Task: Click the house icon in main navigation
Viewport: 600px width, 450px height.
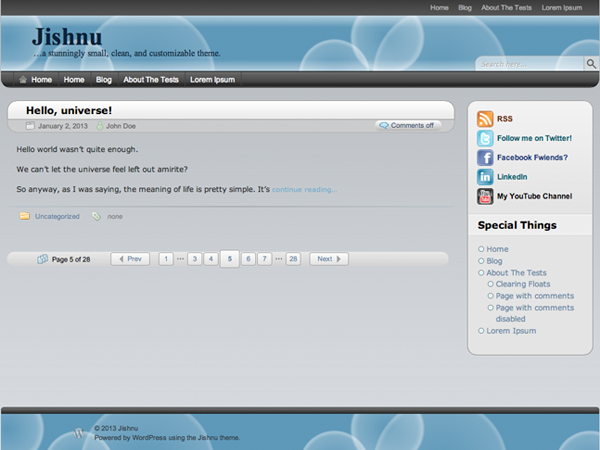Action: [23, 80]
